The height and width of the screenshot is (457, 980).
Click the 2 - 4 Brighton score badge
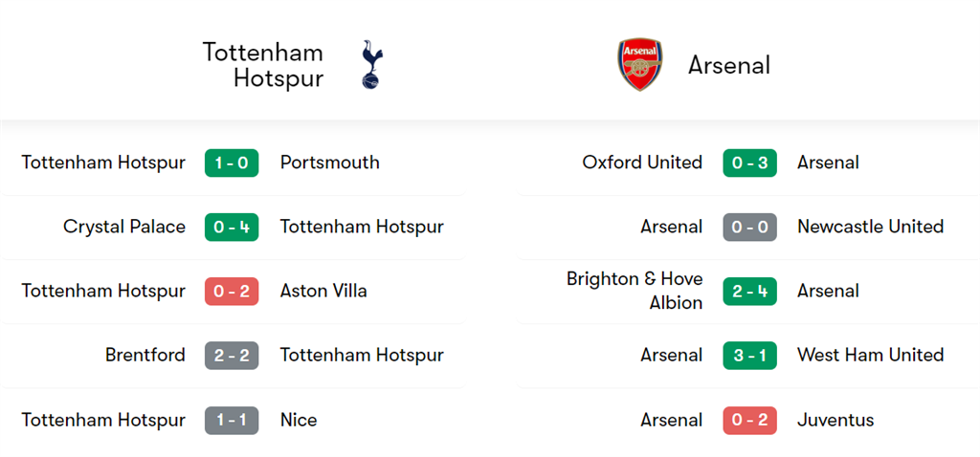click(x=749, y=291)
